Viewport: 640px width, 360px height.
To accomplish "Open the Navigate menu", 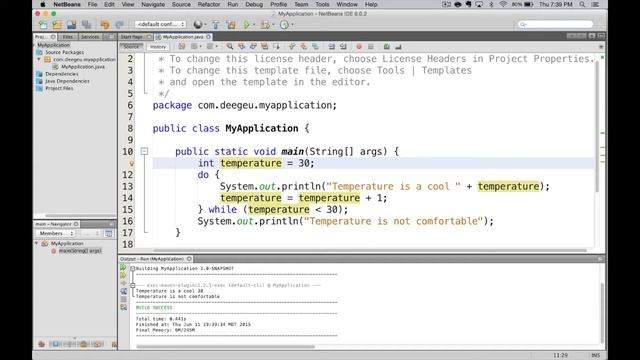I will (153, 4).
